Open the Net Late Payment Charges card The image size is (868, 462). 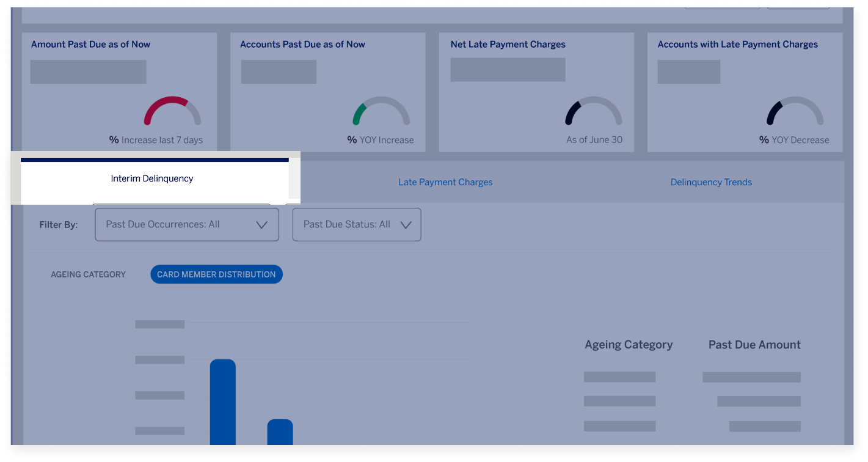[x=536, y=92]
